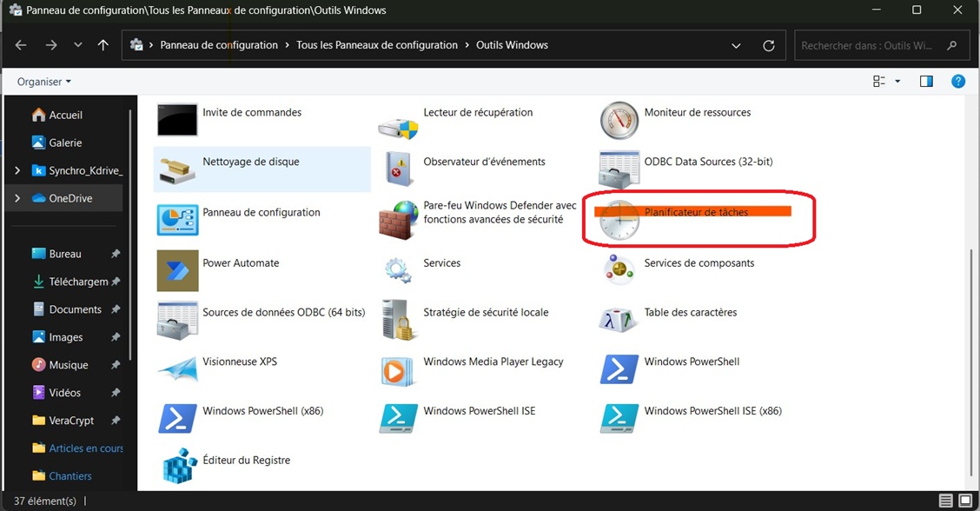The height and width of the screenshot is (511, 980).
Task: Open the Panneau de configuration item icon
Action: point(177,220)
